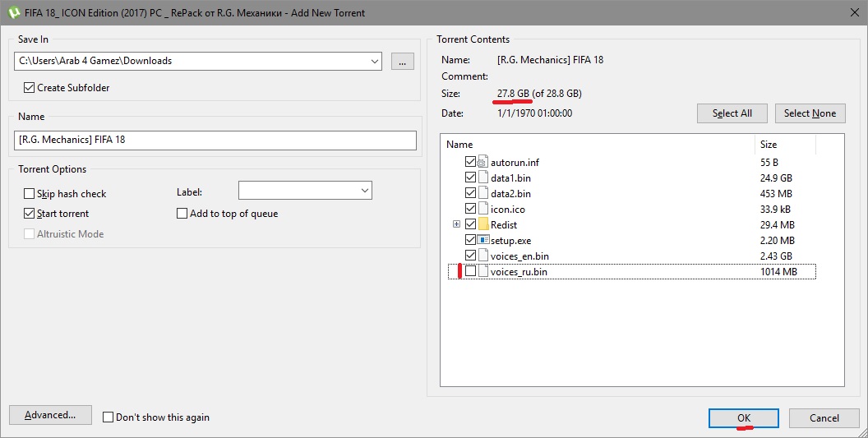868x438 pixels.
Task: Uncheck Start torrent option
Action: [30, 213]
